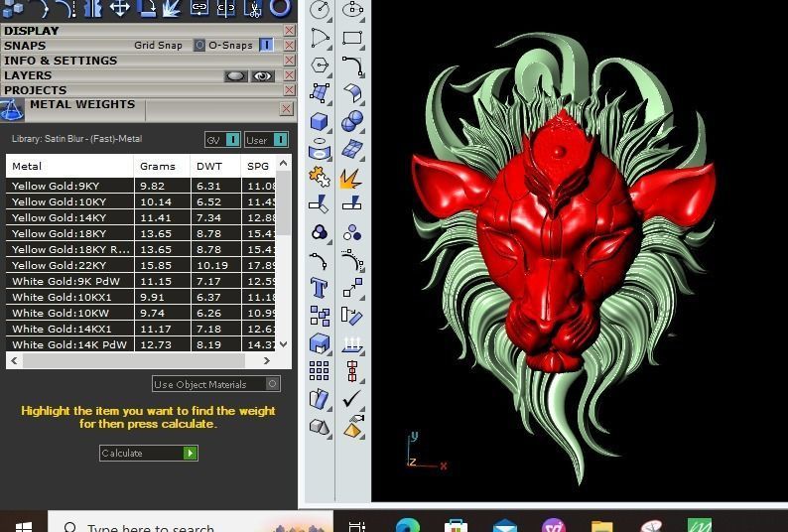Select the Yellow Gold:22KY row
Screen dimensions: 788x532
pyautogui.click(x=141, y=265)
